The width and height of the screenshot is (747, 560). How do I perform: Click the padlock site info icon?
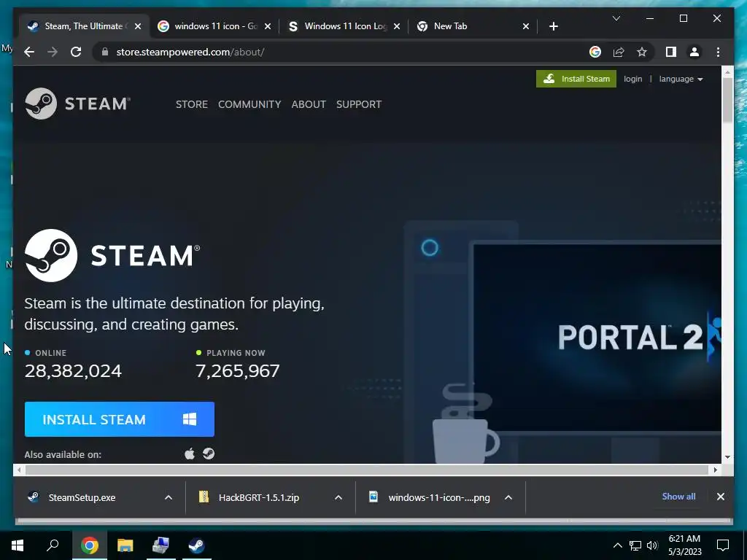105,52
